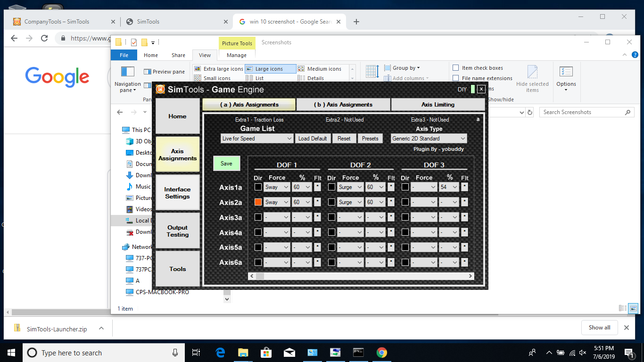Toggle Axis1a DOF 1 Dir checkbox
Viewport: 644px width, 362px height.
[x=258, y=187]
